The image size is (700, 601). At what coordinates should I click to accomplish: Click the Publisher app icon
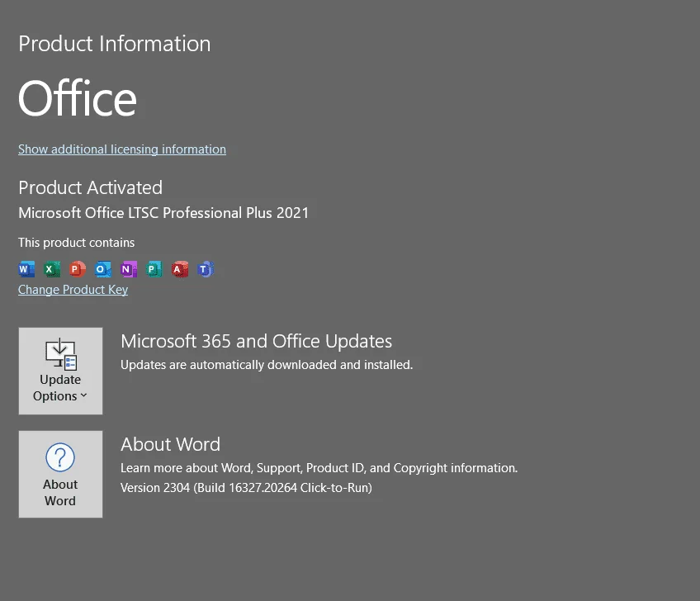(x=154, y=269)
